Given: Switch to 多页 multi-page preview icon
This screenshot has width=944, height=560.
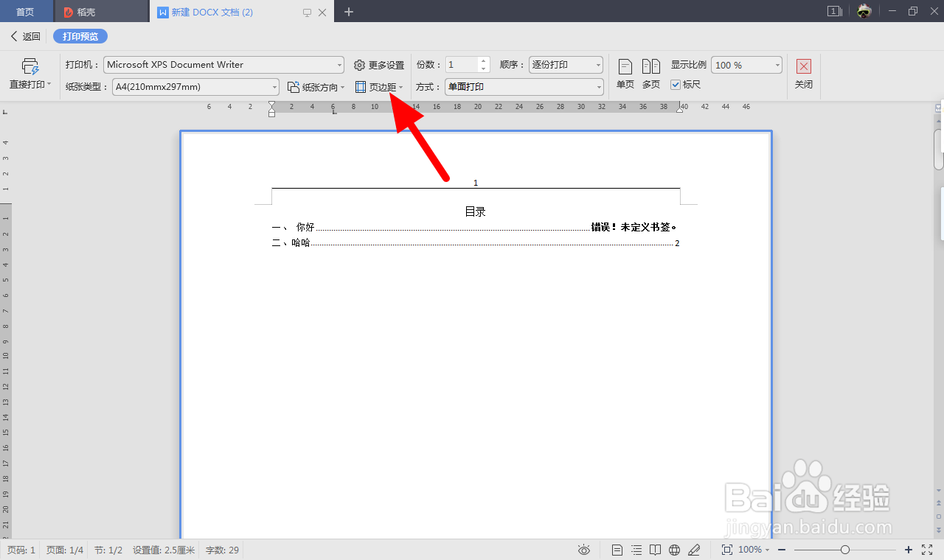Looking at the screenshot, I should click(651, 73).
